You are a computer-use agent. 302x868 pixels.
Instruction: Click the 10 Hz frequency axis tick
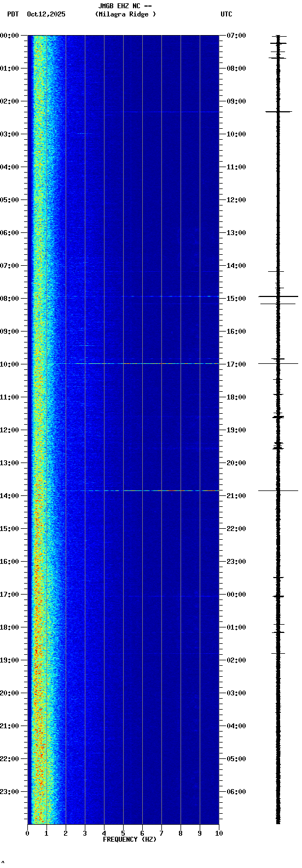pyautogui.click(x=219, y=833)
